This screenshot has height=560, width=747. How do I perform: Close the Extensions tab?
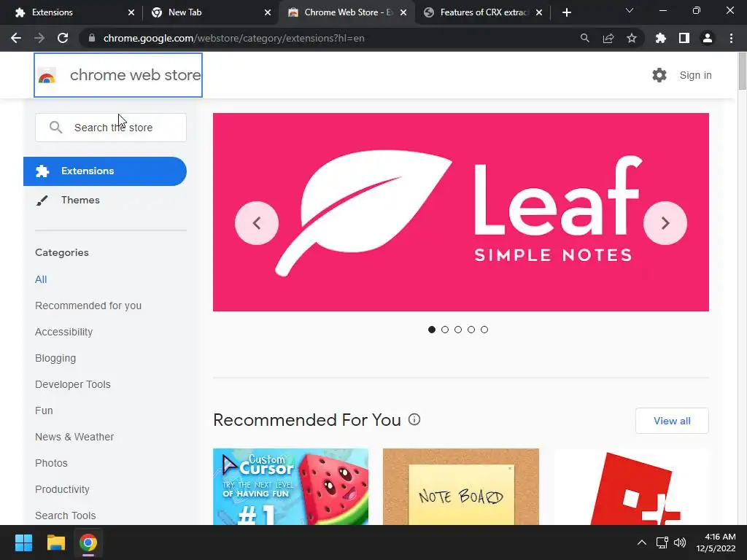131,12
